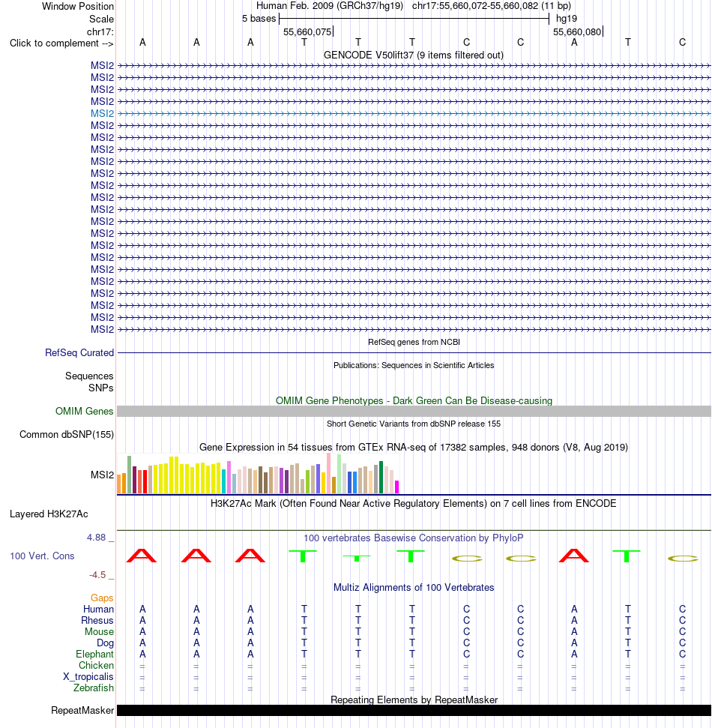Screen dimensions: 712x728
Task: Select the Zebrafish alignment row label
Action: pos(93,688)
